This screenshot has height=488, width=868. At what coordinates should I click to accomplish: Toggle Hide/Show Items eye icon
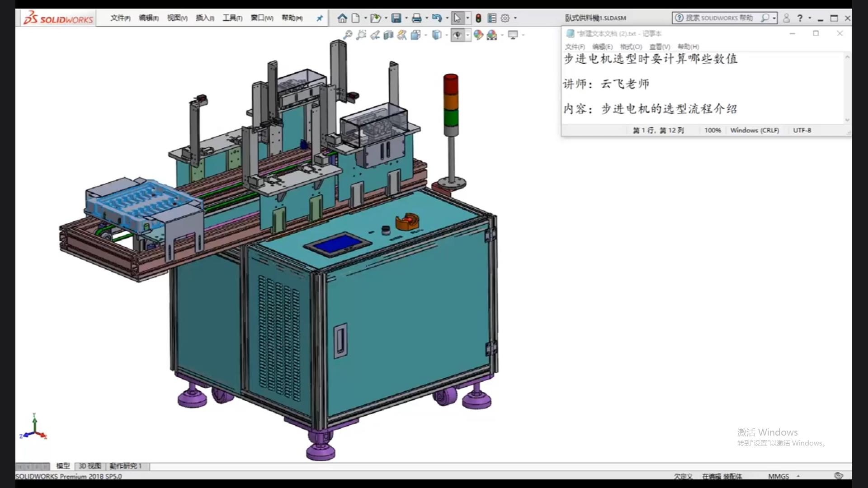pos(458,35)
